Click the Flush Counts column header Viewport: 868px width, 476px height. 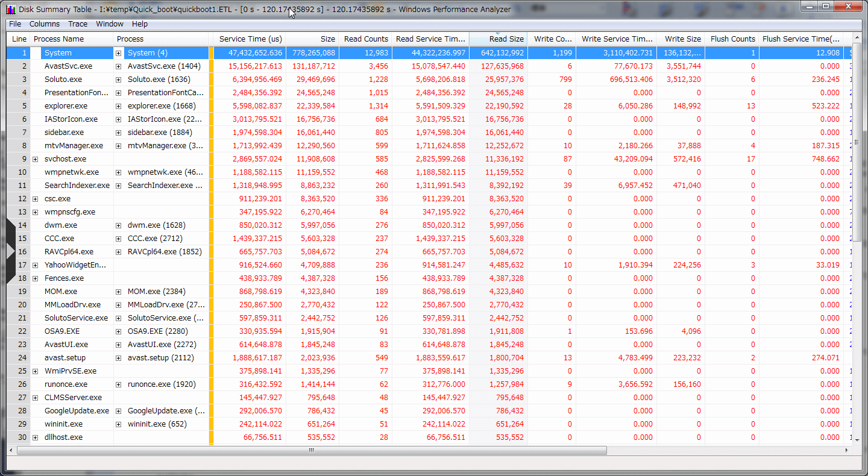[x=732, y=39]
